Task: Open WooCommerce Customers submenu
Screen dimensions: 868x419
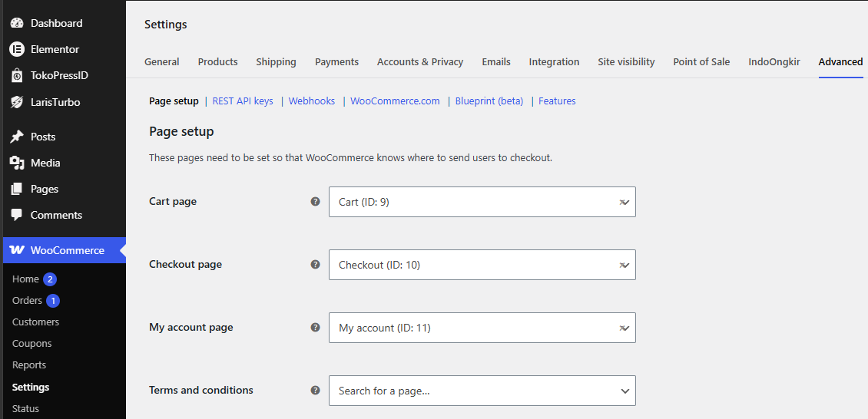Action: click(35, 322)
